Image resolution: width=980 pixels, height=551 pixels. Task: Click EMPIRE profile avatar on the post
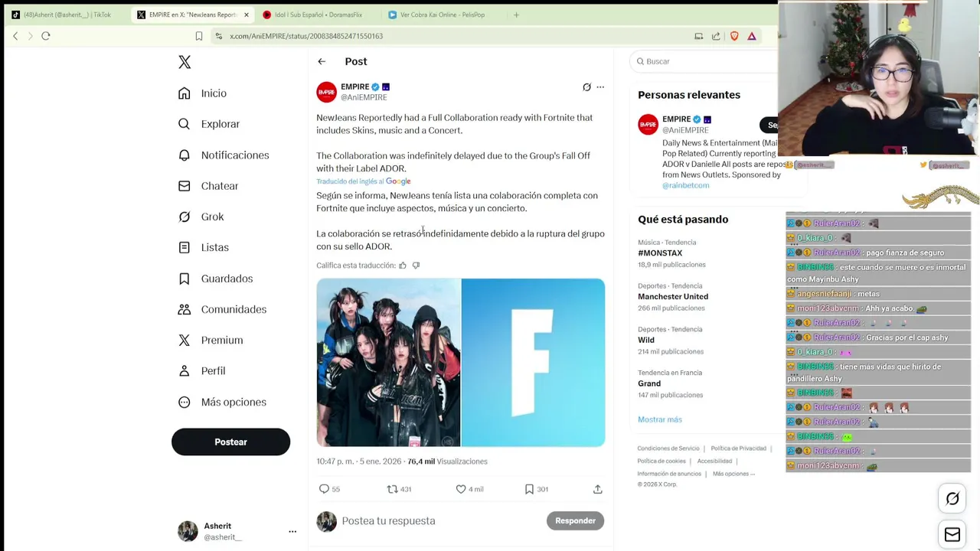(327, 92)
